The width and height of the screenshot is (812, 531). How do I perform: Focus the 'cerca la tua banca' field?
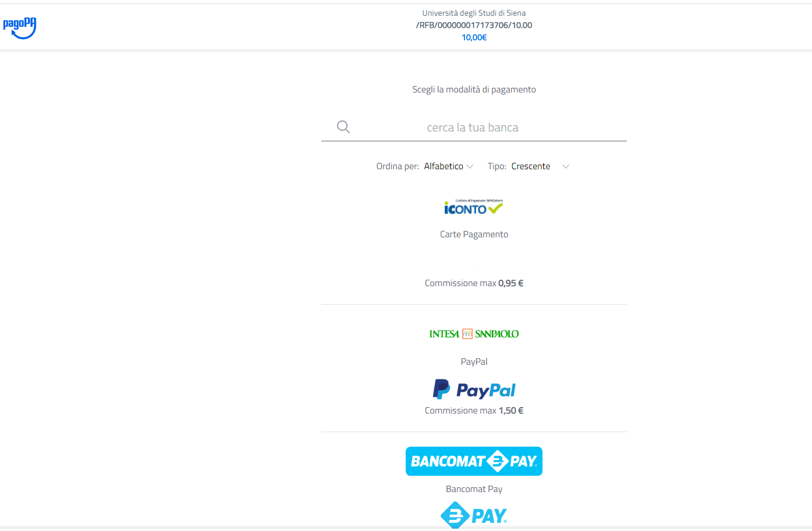[474, 127]
